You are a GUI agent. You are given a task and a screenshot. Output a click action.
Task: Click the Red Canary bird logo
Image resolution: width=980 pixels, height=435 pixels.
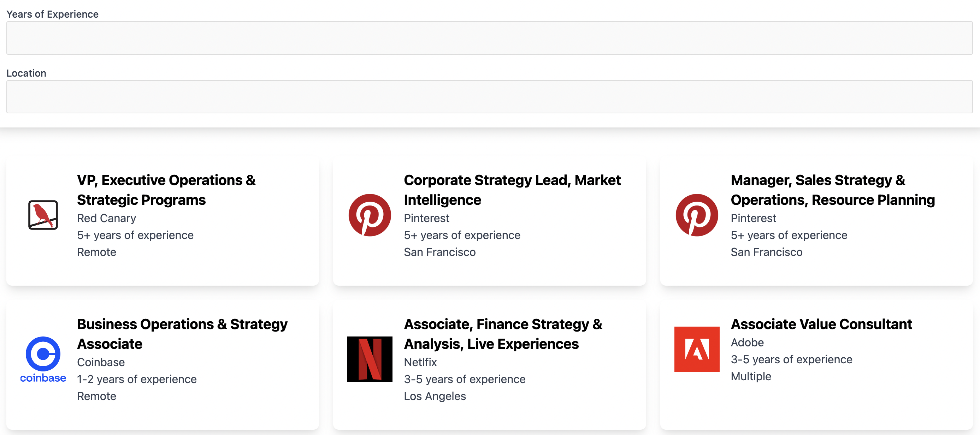point(43,215)
